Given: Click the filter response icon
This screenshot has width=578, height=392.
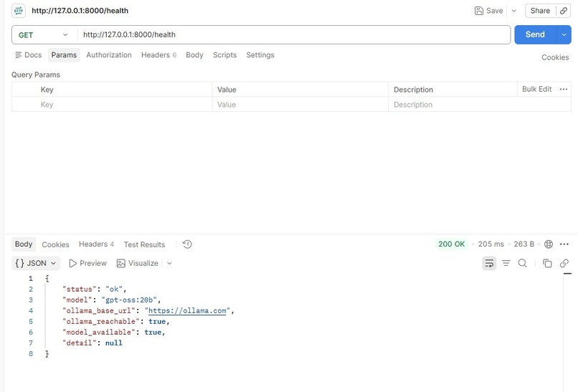Looking at the screenshot, I should (506, 263).
